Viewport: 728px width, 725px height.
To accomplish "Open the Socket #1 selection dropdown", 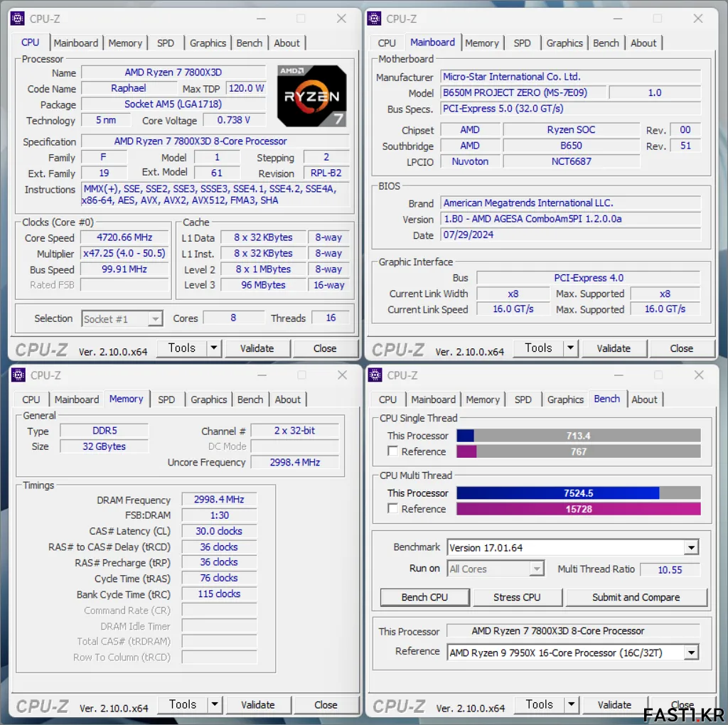I will pyautogui.click(x=156, y=319).
